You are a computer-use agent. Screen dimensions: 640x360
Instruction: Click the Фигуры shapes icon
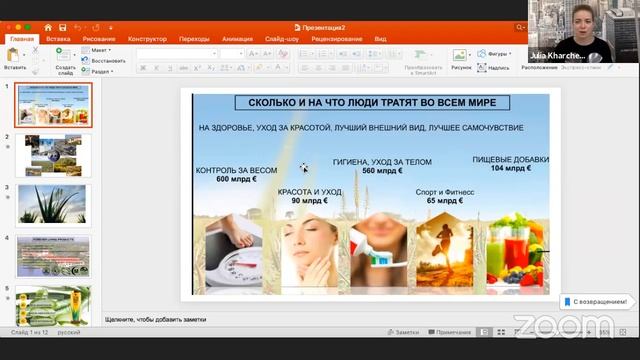tap(482, 53)
